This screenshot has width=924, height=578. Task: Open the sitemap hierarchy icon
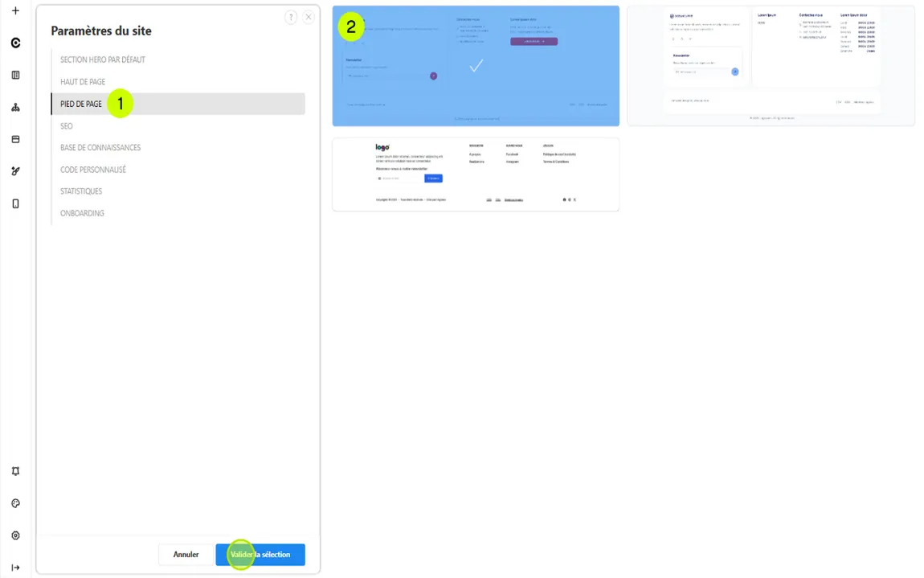[15, 107]
